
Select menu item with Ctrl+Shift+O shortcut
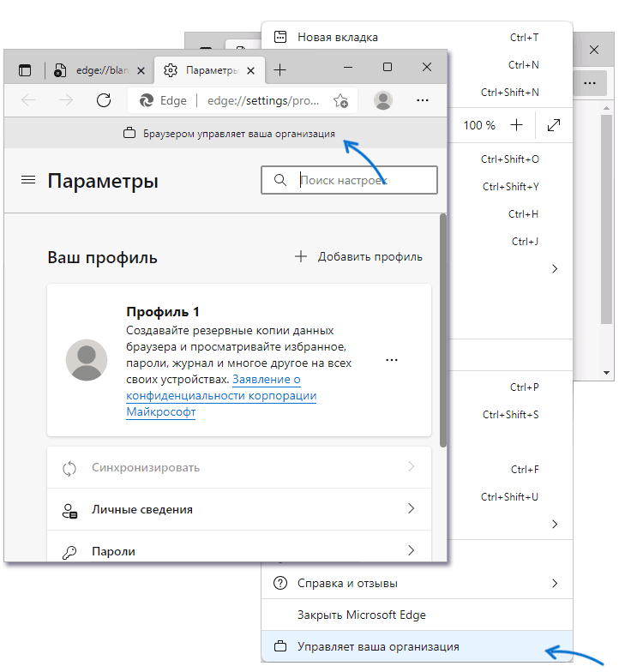(x=509, y=159)
